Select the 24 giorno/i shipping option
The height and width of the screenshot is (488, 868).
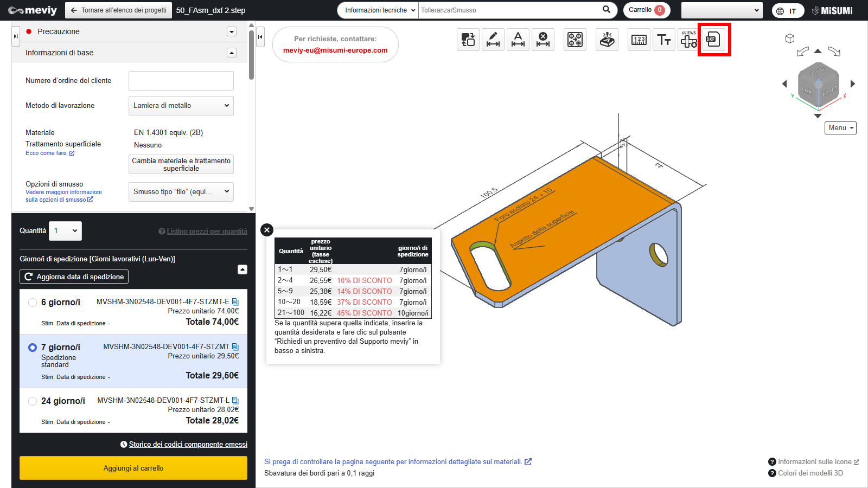[x=33, y=401]
